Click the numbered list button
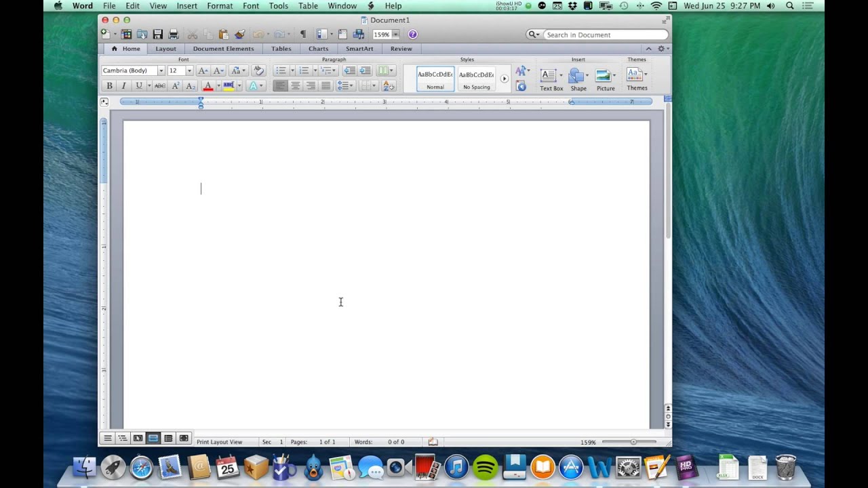This screenshot has width=868, height=488. [x=304, y=70]
